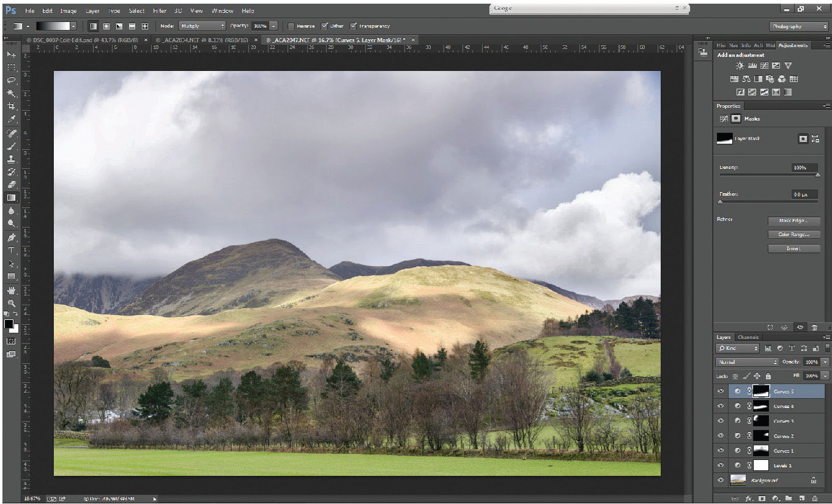832x504 pixels.
Task: Select the Zoom tool
Action: [x=11, y=303]
